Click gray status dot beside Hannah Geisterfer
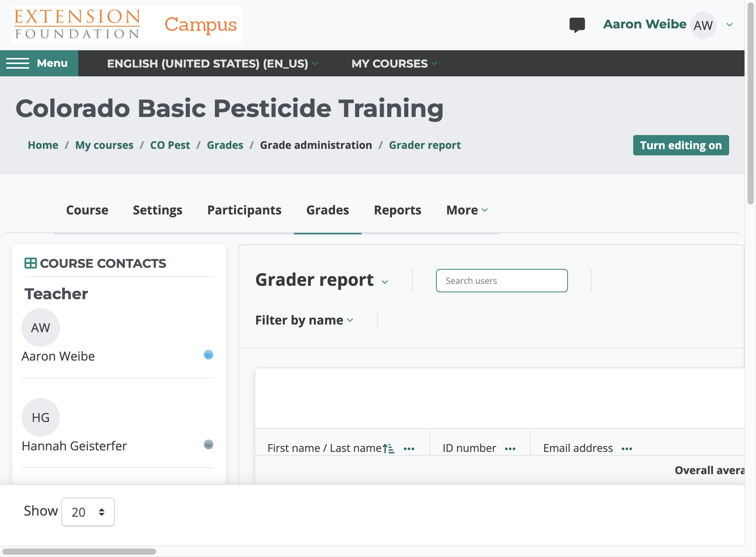The width and height of the screenshot is (756, 557). (208, 444)
